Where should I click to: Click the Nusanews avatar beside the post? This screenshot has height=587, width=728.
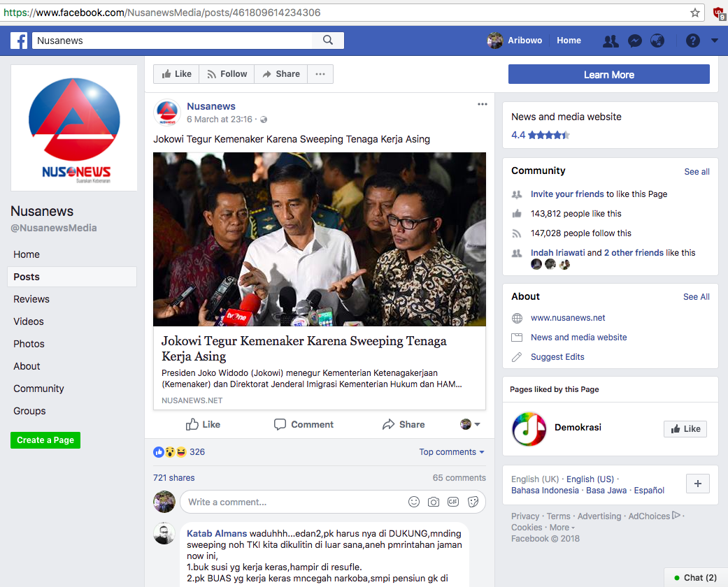(167, 113)
